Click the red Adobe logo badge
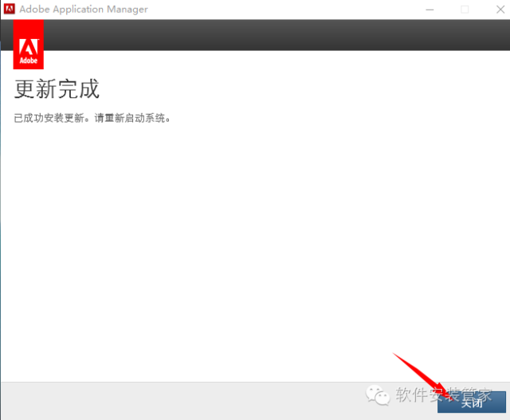 (29, 45)
